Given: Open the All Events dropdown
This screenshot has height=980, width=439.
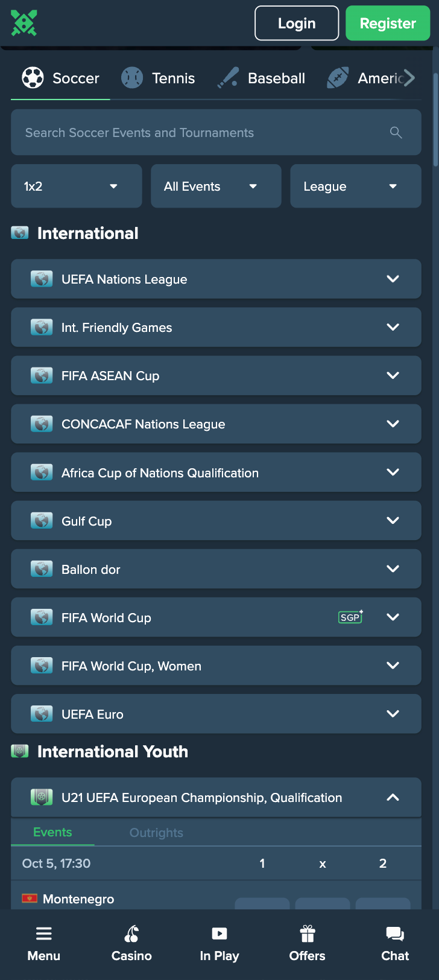Looking at the screenshot, I should (216, 186).
